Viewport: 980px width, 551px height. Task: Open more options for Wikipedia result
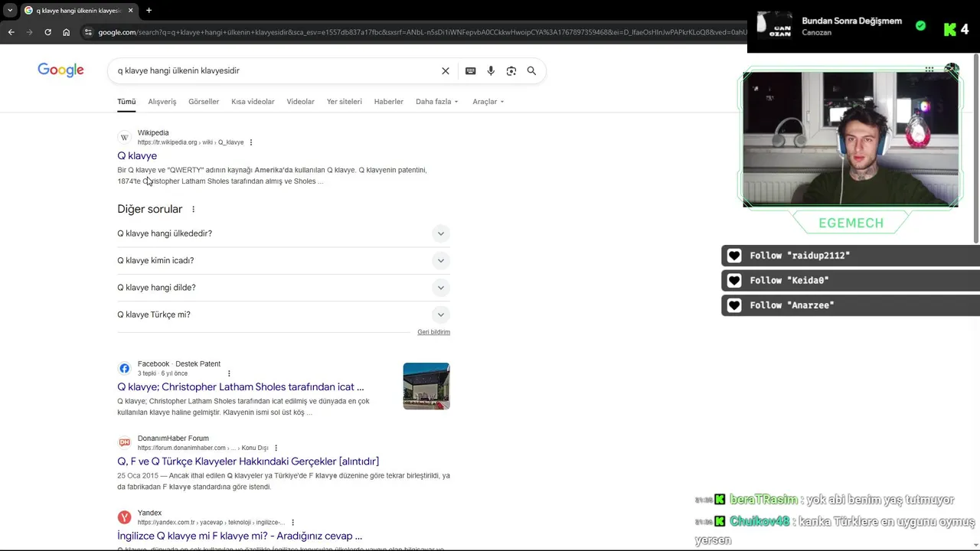pos(251,142)
